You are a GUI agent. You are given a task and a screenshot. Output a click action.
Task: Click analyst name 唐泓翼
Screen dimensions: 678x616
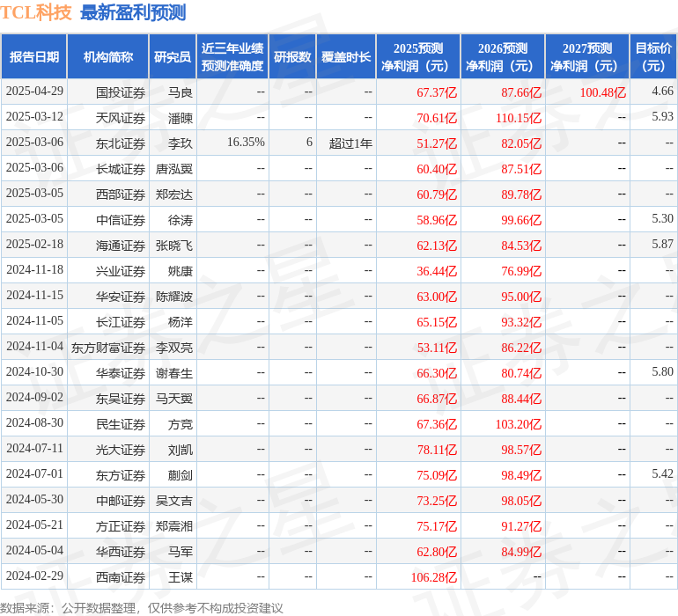174,169
